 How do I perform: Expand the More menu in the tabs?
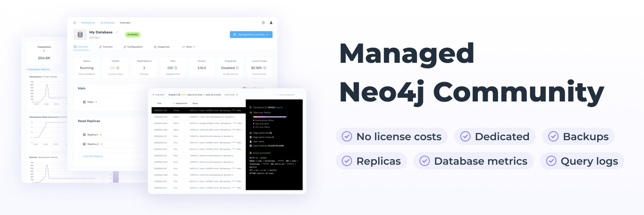tap(188, 46)
